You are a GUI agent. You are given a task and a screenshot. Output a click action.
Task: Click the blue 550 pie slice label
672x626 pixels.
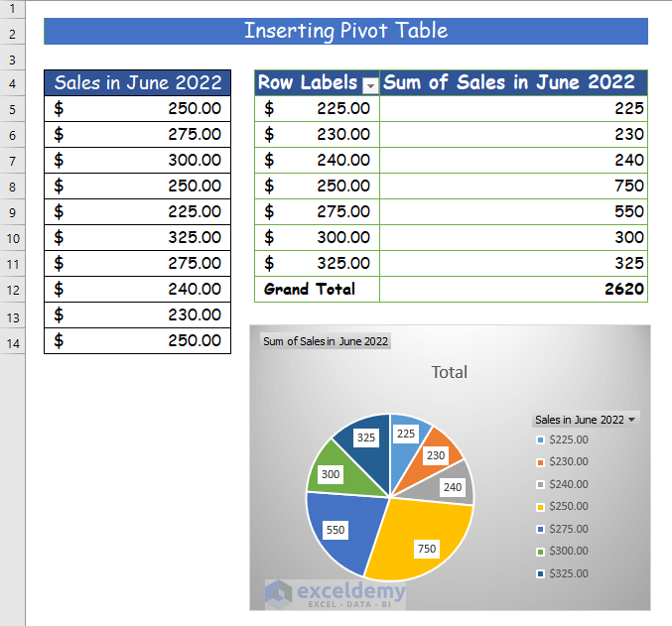pyautogui.click(x=336, y=530)
